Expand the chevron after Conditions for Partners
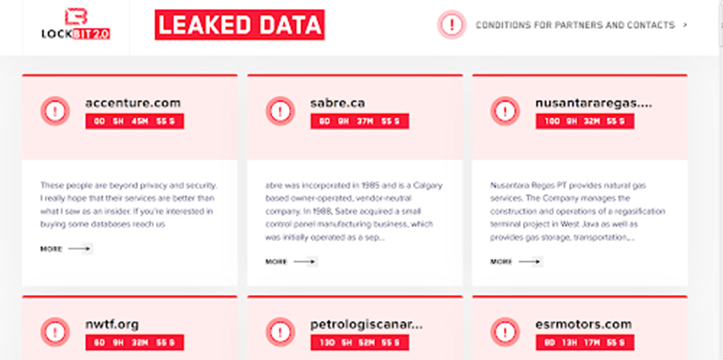This screenshot has height=360, width=723. pos(685,25)
